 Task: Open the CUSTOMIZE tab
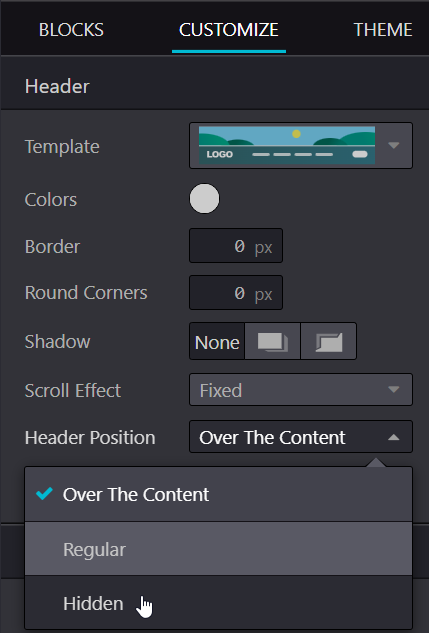[229, 30]
